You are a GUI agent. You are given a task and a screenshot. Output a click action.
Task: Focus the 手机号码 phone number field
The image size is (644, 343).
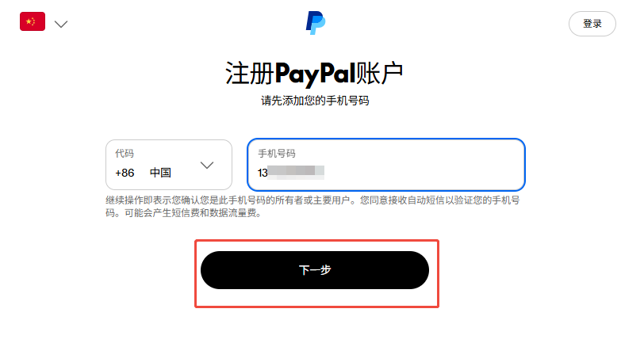386,165
